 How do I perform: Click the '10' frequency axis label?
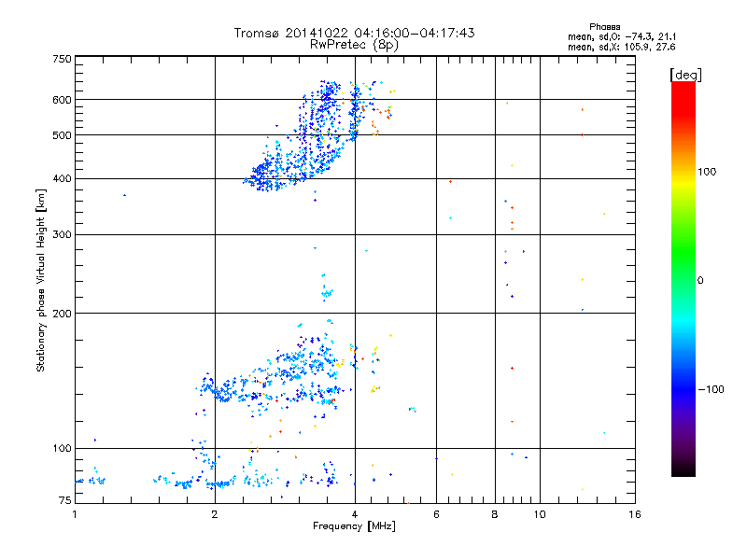click(x=540, y=514)
